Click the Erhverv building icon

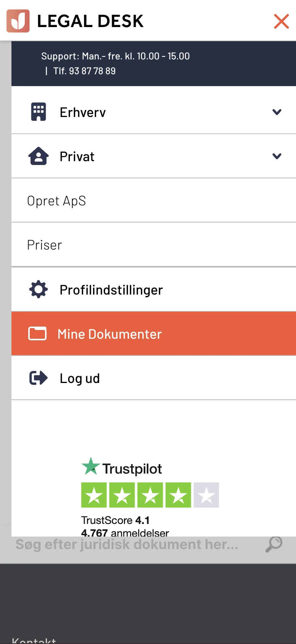pos(39,112)
